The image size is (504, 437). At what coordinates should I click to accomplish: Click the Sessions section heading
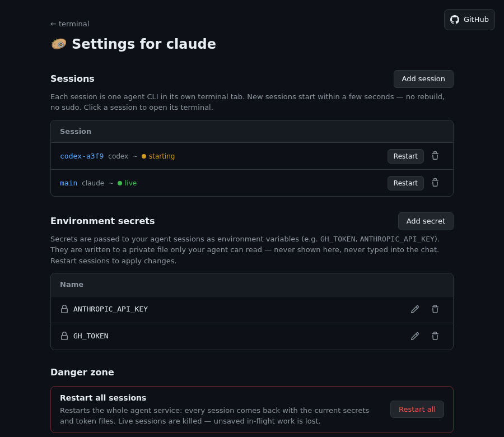72,79
